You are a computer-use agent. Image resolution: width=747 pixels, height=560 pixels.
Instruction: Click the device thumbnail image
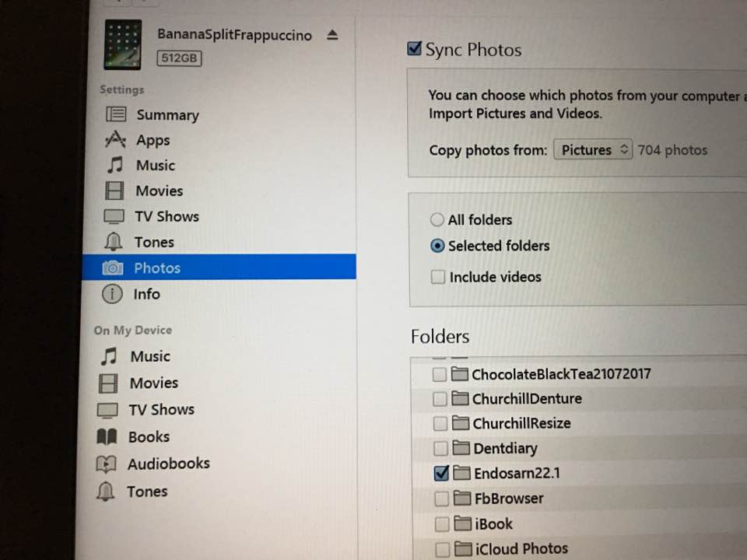pos(123,44)
